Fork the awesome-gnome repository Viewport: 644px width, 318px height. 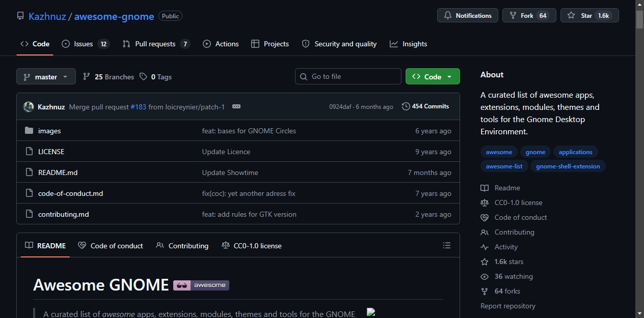point(529,16)
